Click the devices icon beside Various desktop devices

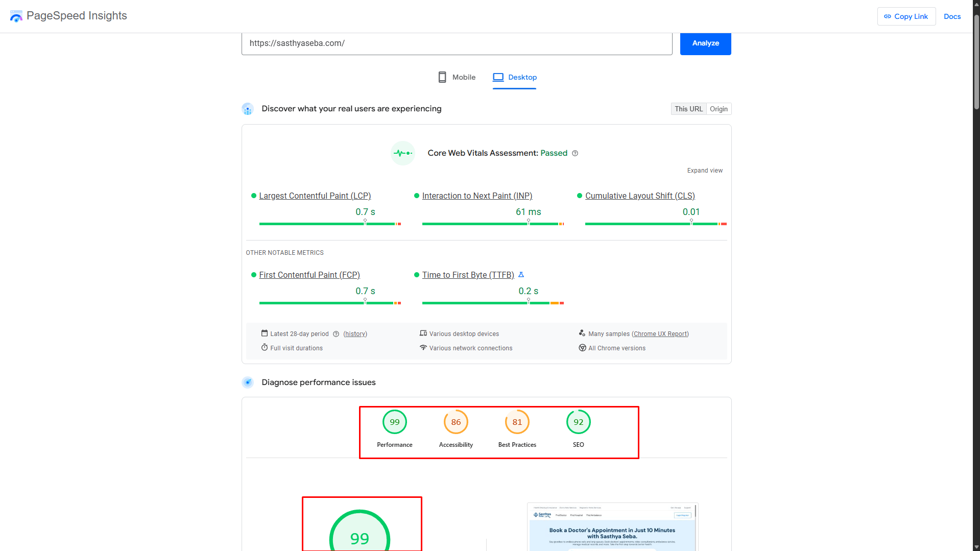(423, 333)
